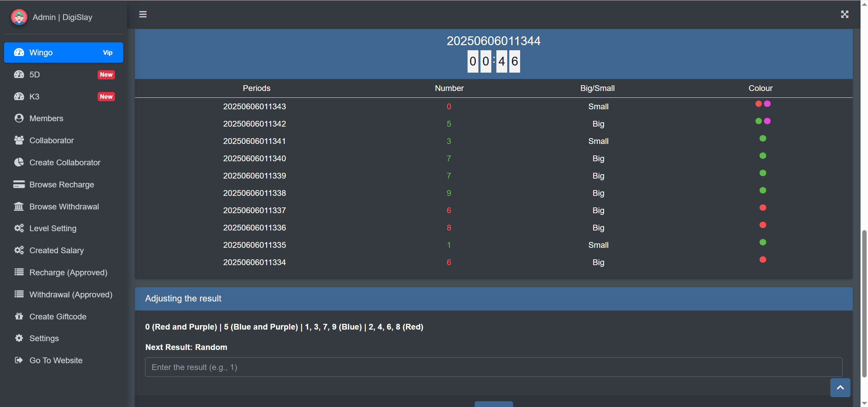This screenshot has height=407, width=868.
Task: Click the Admin avatar image
Action: (19, 17)
